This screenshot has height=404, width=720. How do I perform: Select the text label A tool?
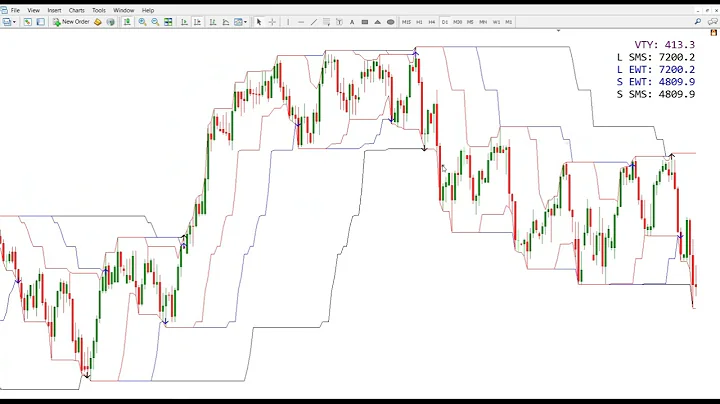(352, 22)
